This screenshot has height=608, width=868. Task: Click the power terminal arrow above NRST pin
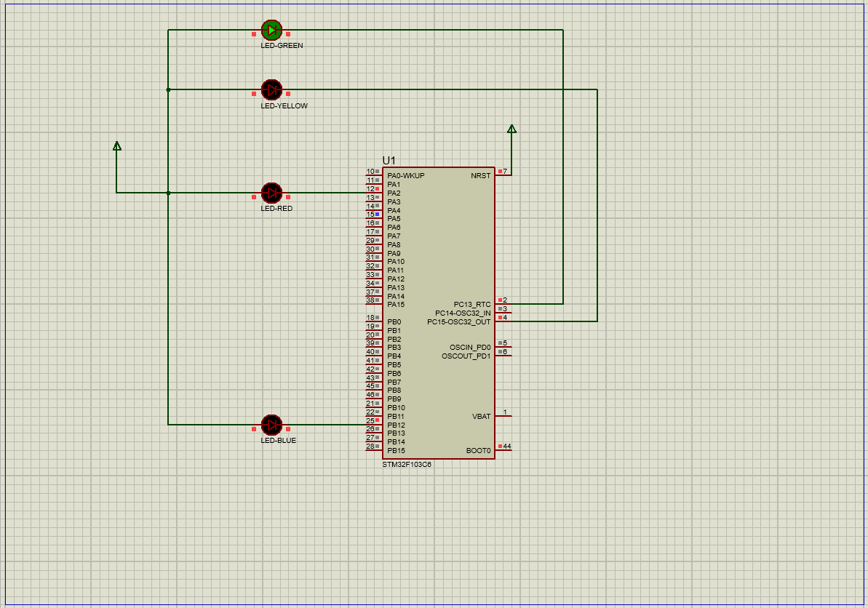click(511, 129)
